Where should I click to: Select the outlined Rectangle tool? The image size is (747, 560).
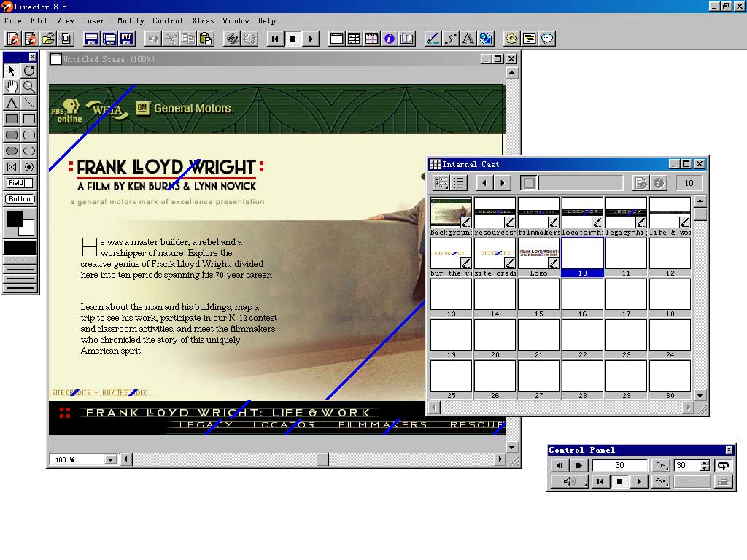pos(29,119)
